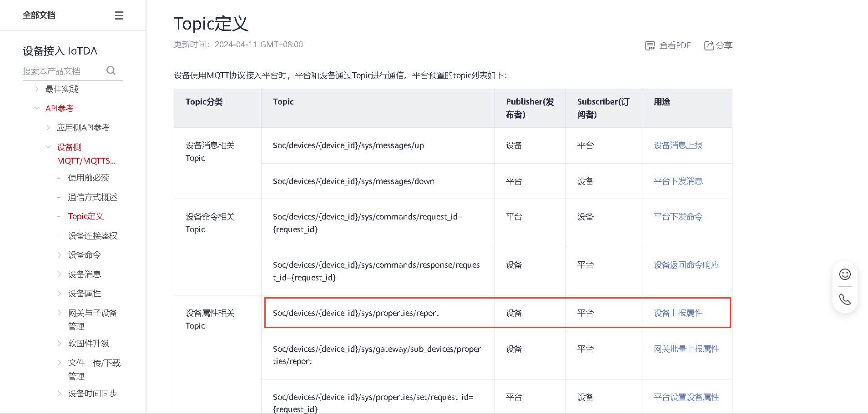Viewport: 868px width, 414px height.
Task: Open 网关与子设备管理 in the sidebar
Action: [93, 319]
